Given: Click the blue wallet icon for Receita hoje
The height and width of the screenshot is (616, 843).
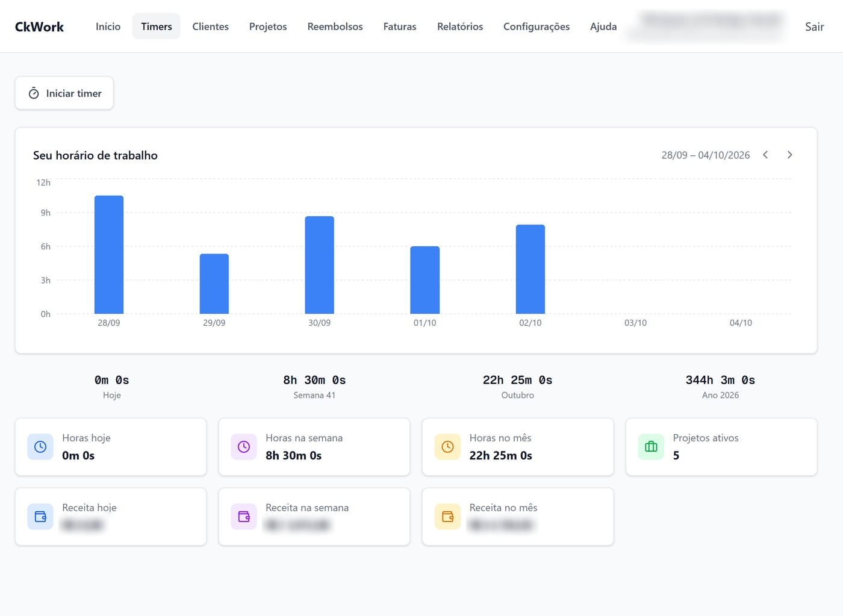Looking at the screenshot, I should tap(40, 517).
